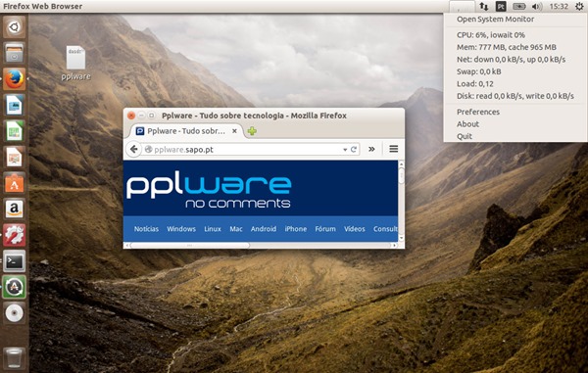588x373 pixels.
Task: Click the Disk read/write entry
Action: (x=515, y=96)
